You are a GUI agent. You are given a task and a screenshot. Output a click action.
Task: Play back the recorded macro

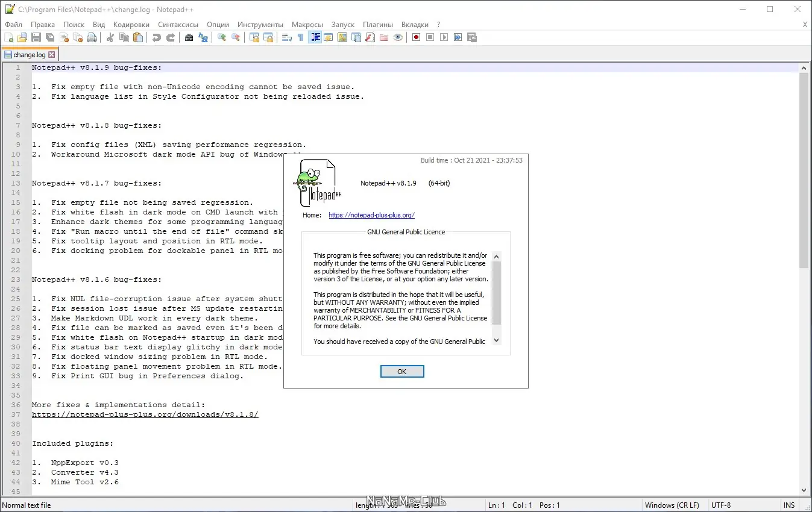pos(444,37)
